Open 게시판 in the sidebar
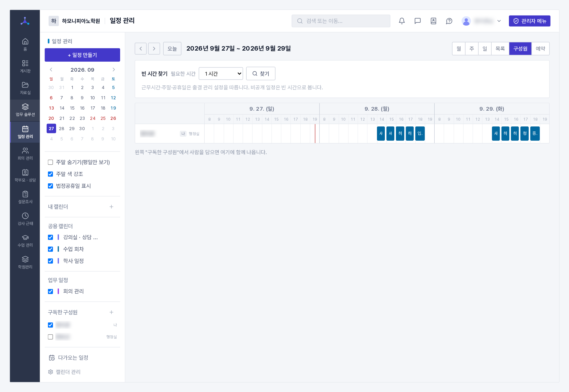 click(x=25, y=66)
